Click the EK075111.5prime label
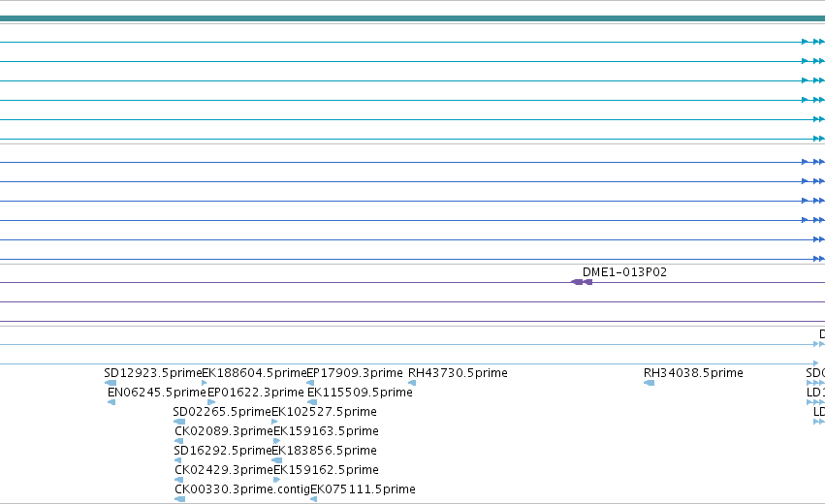825x504 pixels. (363, 489)
